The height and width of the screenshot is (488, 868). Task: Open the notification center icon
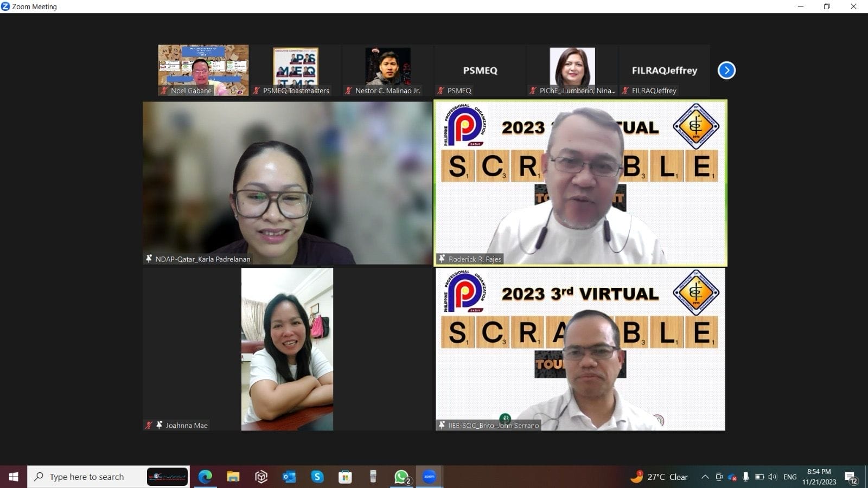pyautogui.click(x=851, y=477)
